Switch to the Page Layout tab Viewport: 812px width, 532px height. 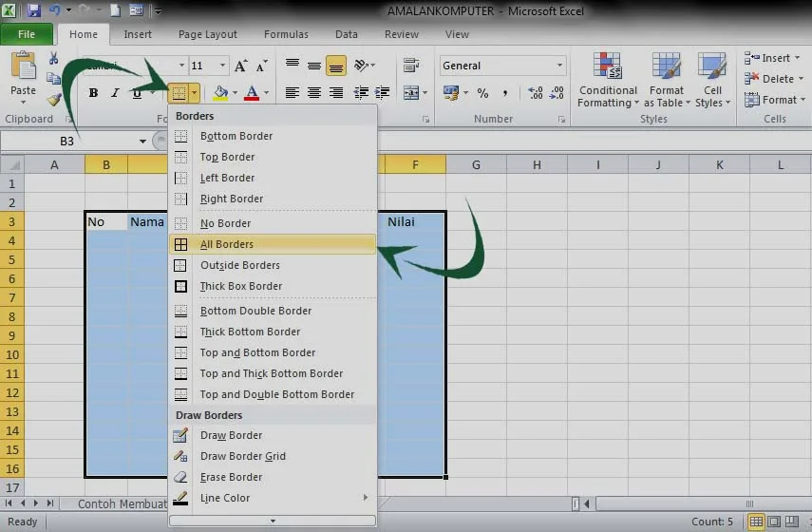click(x=208, y=34)
